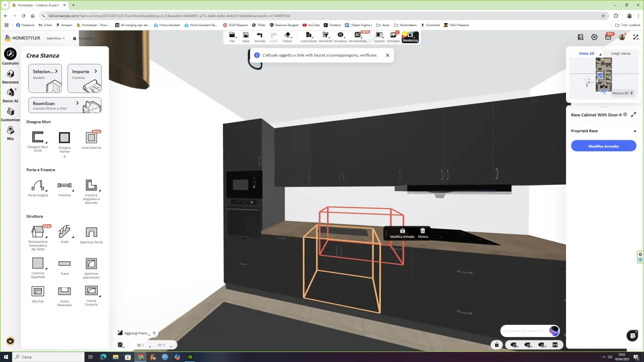Open the Customize sidebar section
Image resolution: width=644 pixels, height=362 pixels.
10,114
